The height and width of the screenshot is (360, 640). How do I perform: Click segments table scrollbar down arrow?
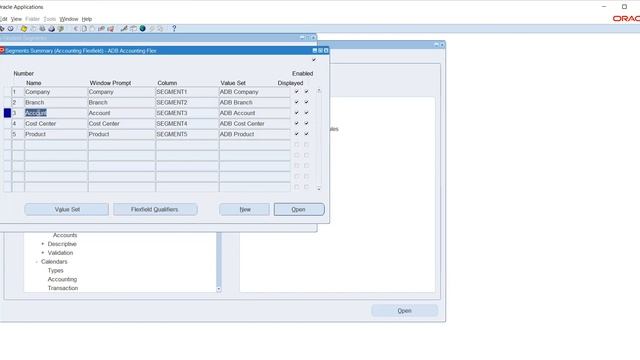coord(319,188)
